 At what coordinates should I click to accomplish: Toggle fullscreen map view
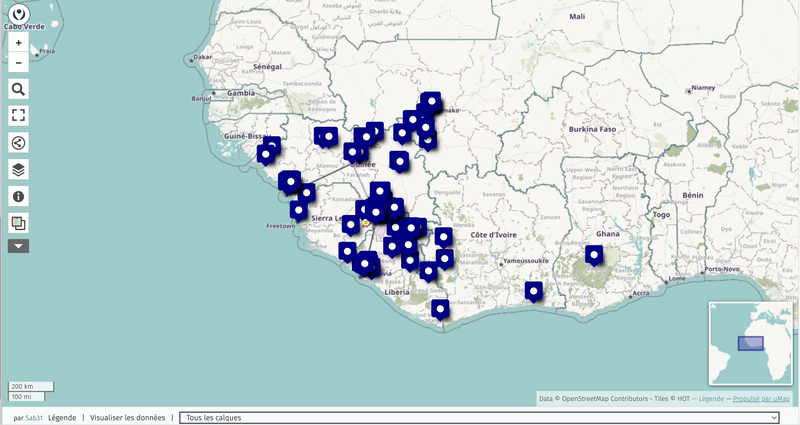pyautogui.click(x=18, y=116)
